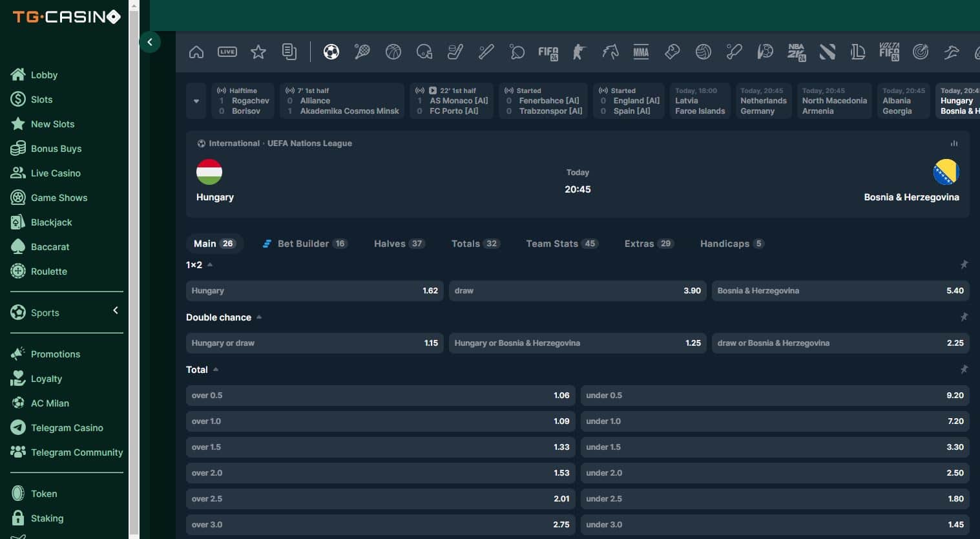Viewport: 980px width, 539px height.
Task: Collapse the 1x2 market section
Action: pyautogui.click(x=210, y=264)
